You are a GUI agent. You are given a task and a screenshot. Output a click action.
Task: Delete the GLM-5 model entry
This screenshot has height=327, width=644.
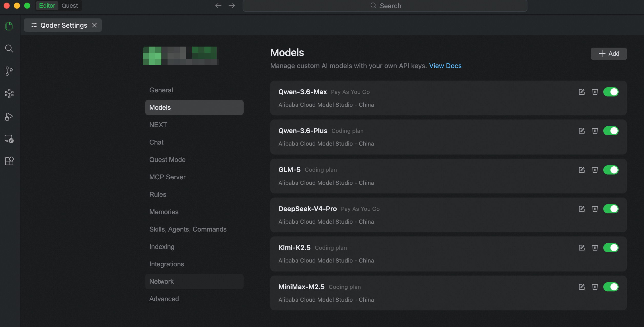[595, 170]
